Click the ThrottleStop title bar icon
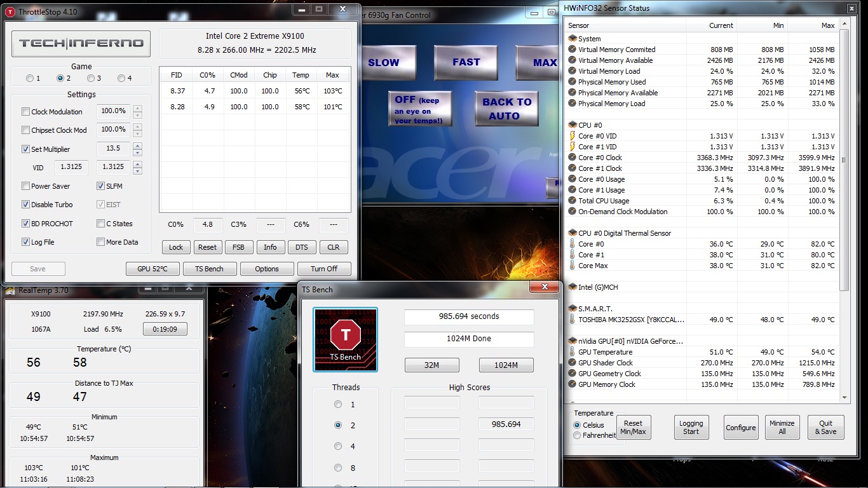The height and width of the screenshot is (488, 868). click(10, 11)
